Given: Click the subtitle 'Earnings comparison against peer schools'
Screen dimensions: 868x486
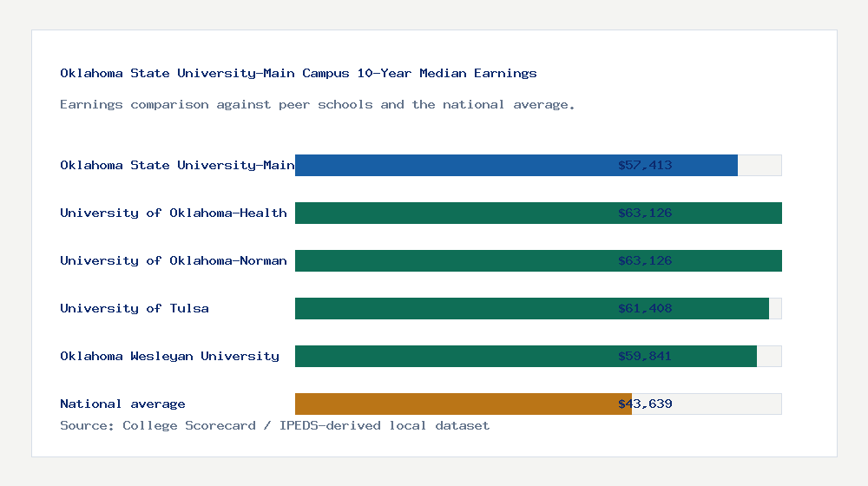Looking at the screenshot, I should [317, 105].
